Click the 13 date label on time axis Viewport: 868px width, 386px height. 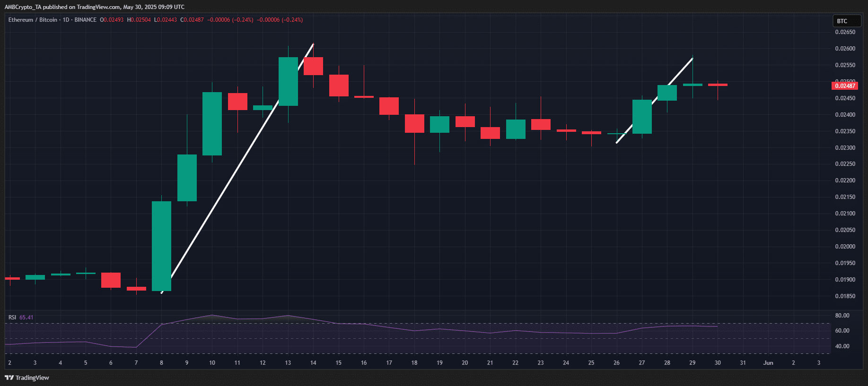[x=288, y=363]
